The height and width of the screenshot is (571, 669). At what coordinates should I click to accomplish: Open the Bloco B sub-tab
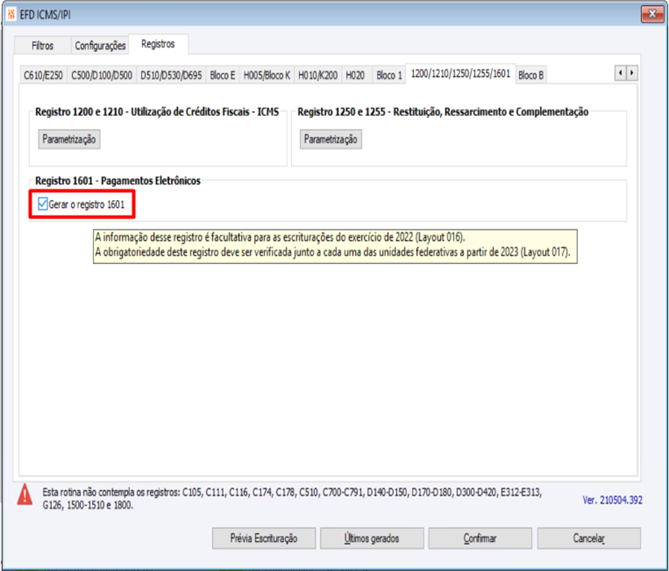pyautogui.click(x=531, y=76)
